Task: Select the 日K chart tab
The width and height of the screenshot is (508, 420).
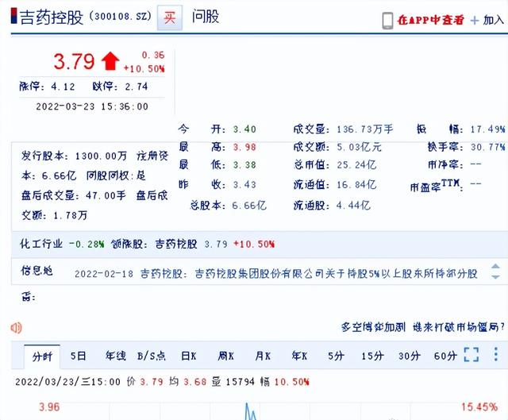Action: (189, 356)
